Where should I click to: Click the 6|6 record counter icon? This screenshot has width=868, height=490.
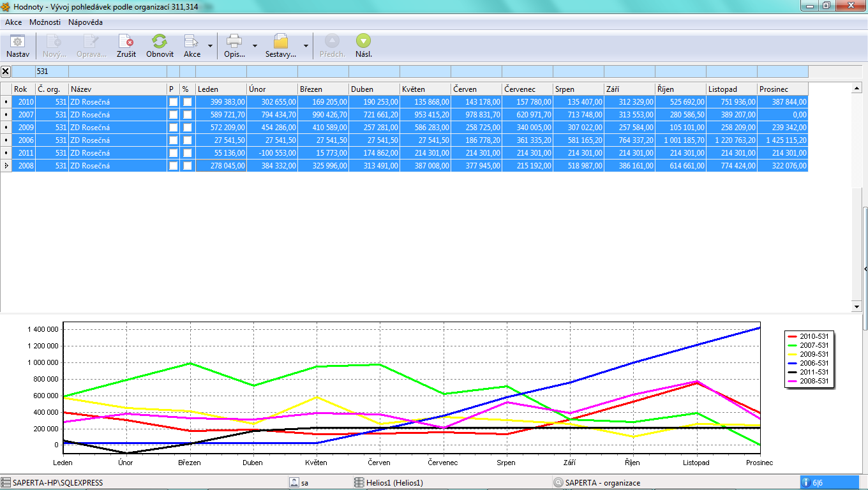[x=806, y=483]
